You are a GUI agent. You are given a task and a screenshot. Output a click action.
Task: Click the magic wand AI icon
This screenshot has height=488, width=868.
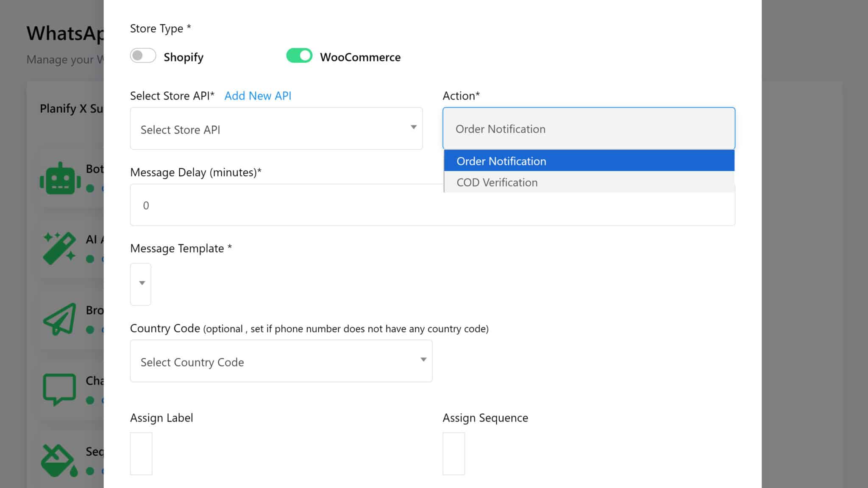coord(60,248)
